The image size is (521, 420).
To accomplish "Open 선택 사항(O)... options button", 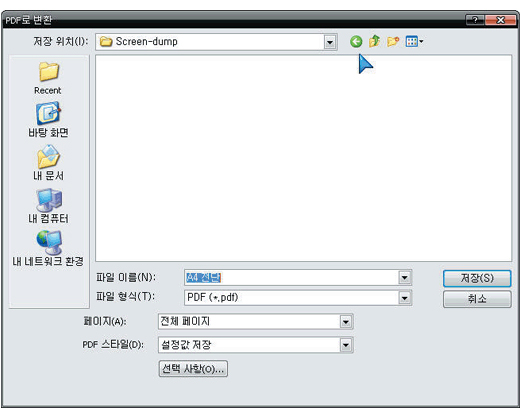I will tap(193, 369).
